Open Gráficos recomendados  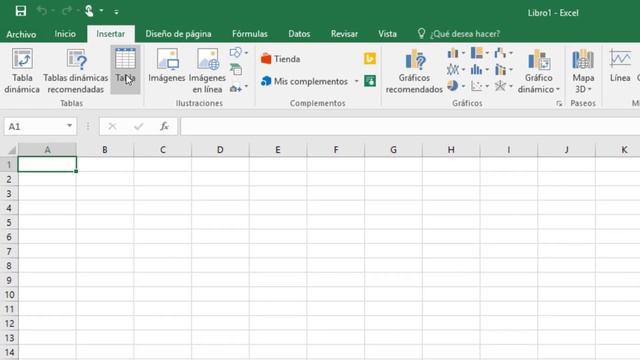click(414, 71)
